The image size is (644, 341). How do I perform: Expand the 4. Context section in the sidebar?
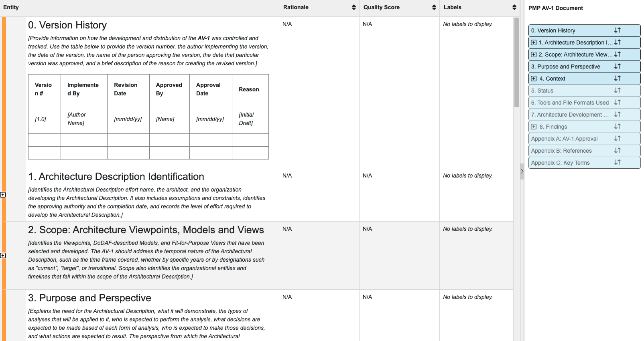534,79
